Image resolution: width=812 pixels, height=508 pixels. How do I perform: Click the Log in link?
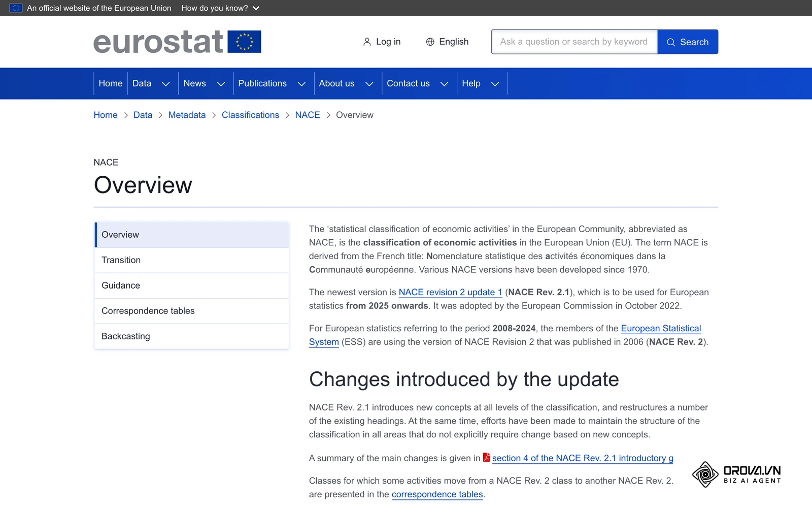pos(382,42)
